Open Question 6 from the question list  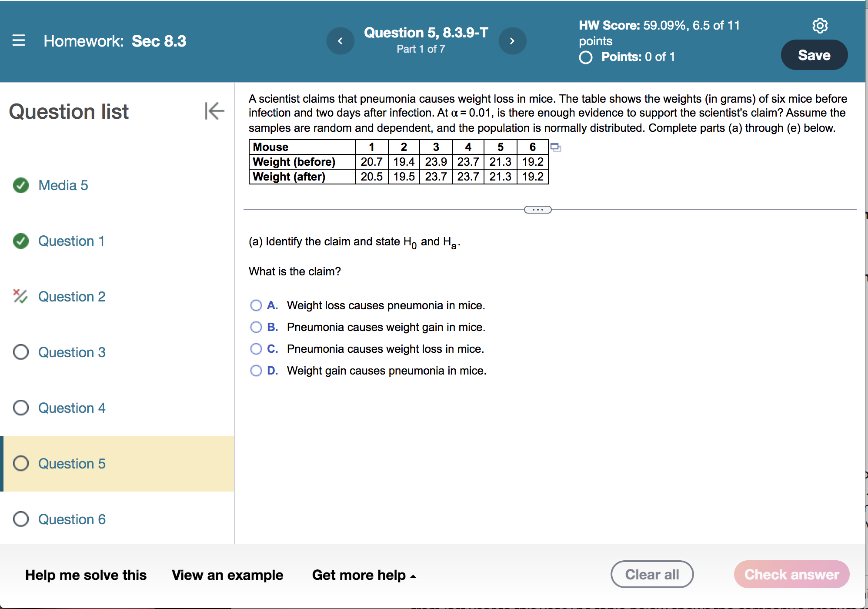(72, 519)
